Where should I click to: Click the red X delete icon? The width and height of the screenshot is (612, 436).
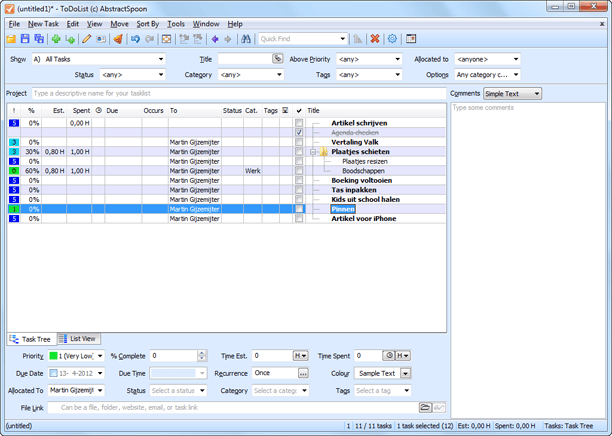pos(375,39)
